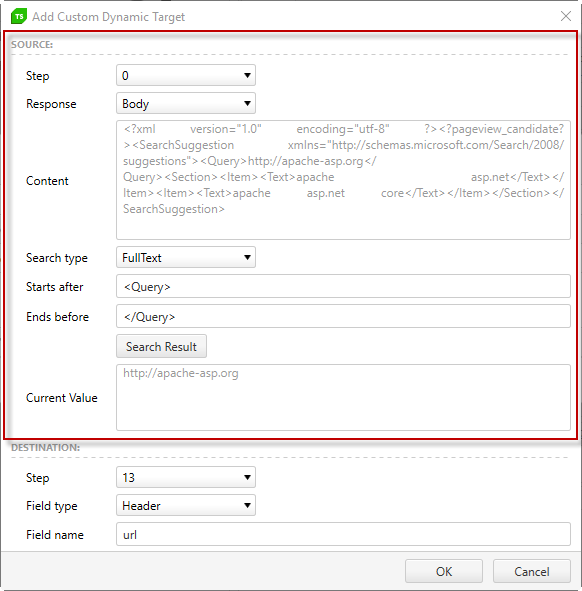This screenshot has width=582, height=591.
Task: Click the Ends before field with </Query>
Action: click(x=343, y=316)
